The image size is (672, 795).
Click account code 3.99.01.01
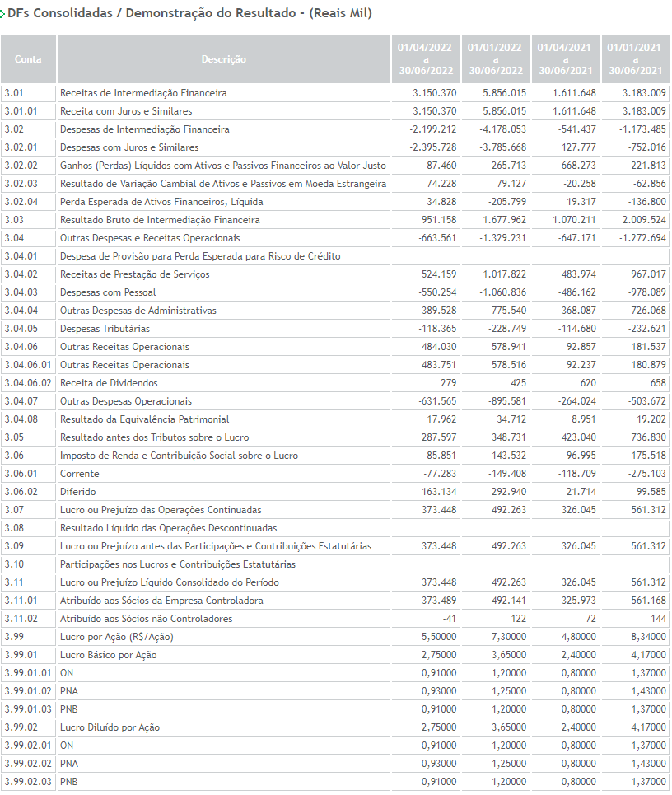point(28,673)
